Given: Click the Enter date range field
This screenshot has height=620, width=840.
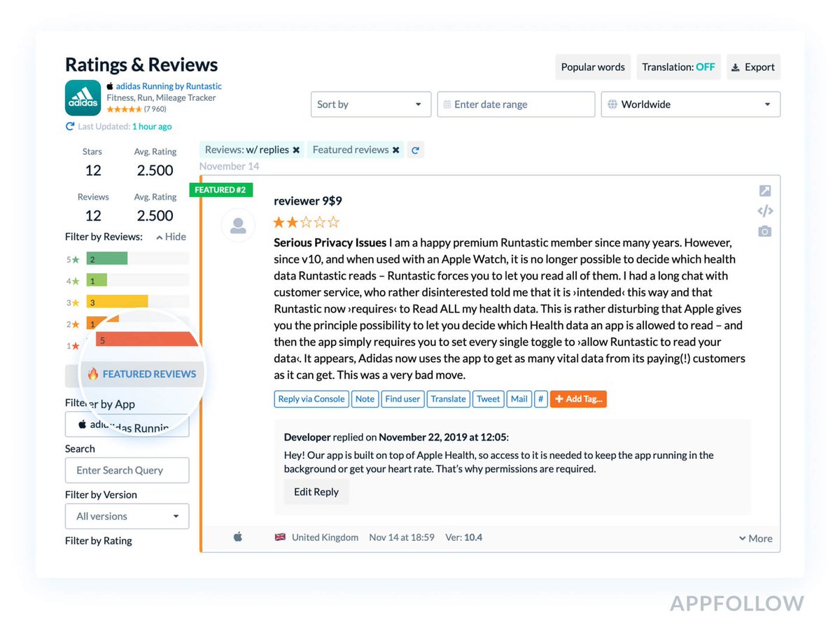Looking at the screenshot, I should click(516, 104).
